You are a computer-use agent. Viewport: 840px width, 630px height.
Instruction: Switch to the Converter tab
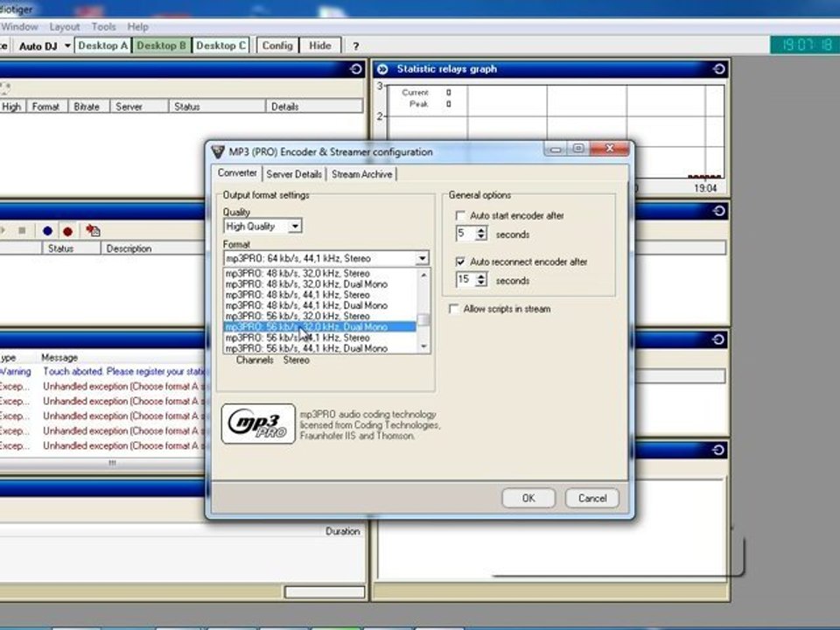tap(237, 173)
